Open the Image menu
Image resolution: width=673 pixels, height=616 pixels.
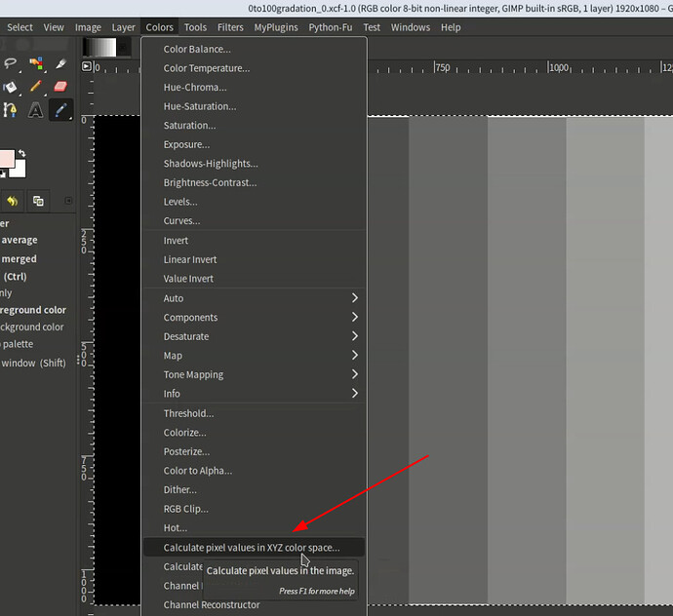point(88,27)
